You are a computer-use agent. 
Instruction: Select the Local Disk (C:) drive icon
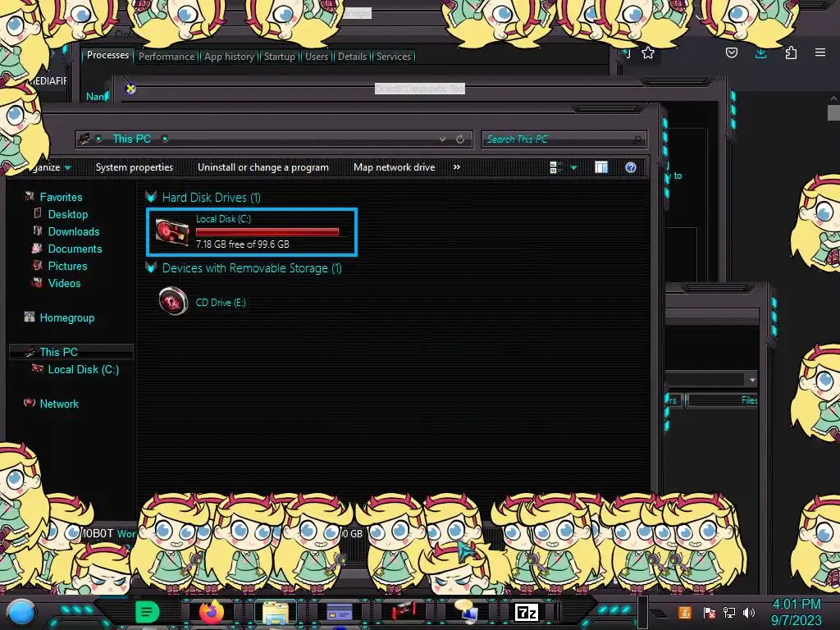[x=172, y=232]
